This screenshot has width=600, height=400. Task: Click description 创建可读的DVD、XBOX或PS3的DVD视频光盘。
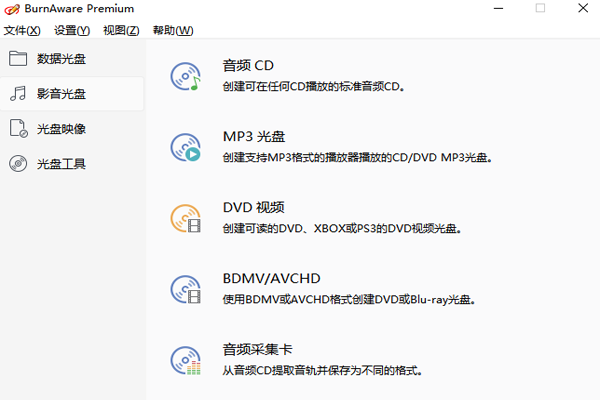(342, 229)
